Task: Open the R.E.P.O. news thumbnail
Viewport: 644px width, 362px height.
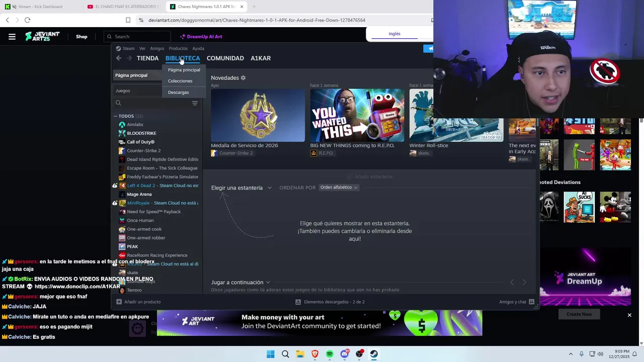Action: (x=357, y=115)
